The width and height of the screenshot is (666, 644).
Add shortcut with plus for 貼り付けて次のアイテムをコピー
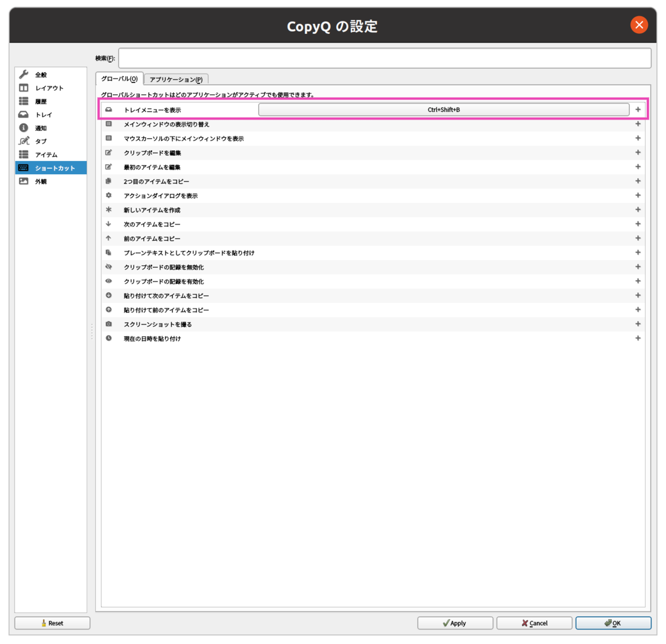tap(638, 296)
